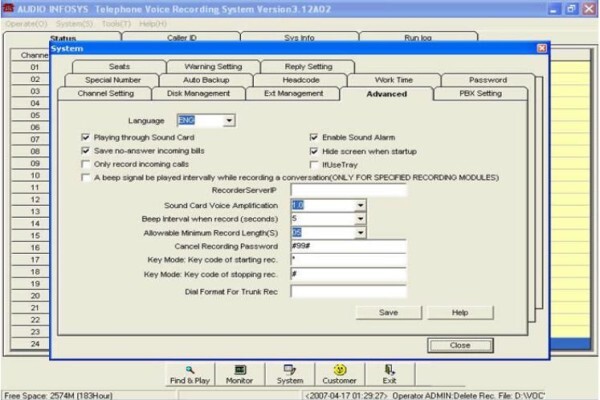
Task: Close the System dialog with X
Action: (542, 48)
